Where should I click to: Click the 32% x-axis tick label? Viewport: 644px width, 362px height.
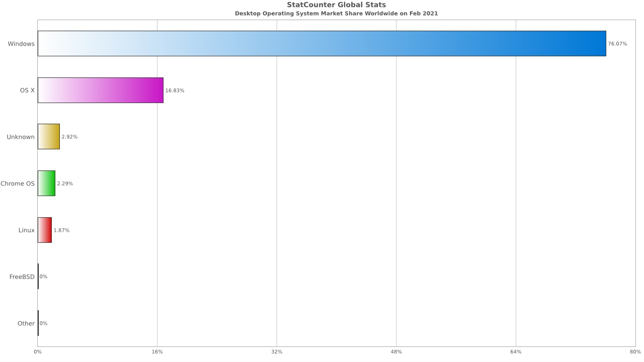pos(277,351)
